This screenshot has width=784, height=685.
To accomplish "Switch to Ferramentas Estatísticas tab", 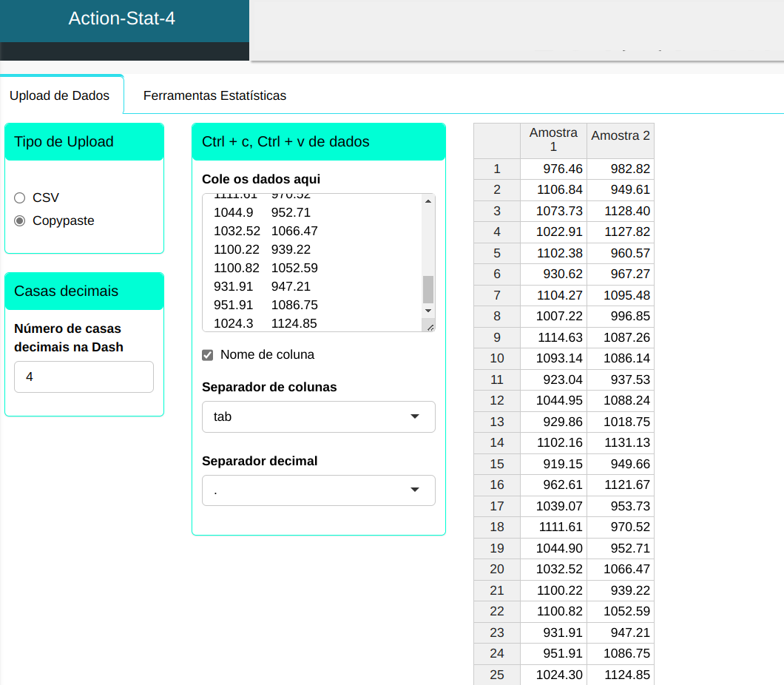I will point(214,95).
